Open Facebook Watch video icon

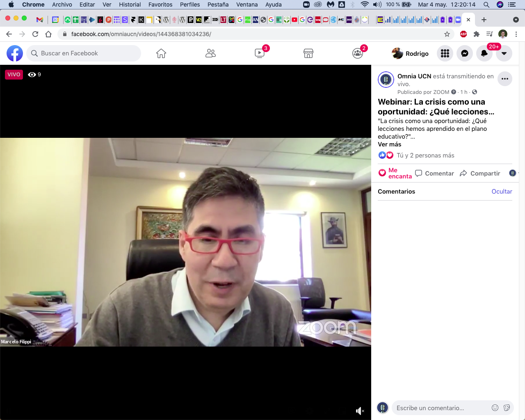260,53
